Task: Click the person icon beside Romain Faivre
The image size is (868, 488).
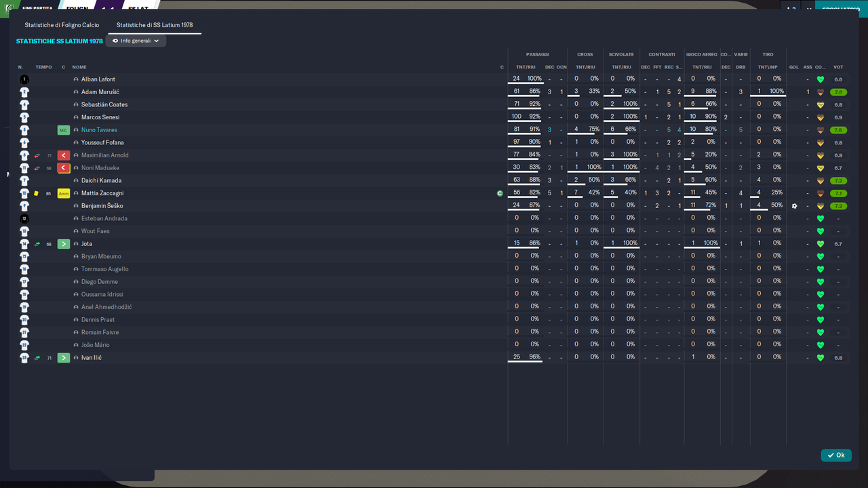Action: [x=76, y=333]
